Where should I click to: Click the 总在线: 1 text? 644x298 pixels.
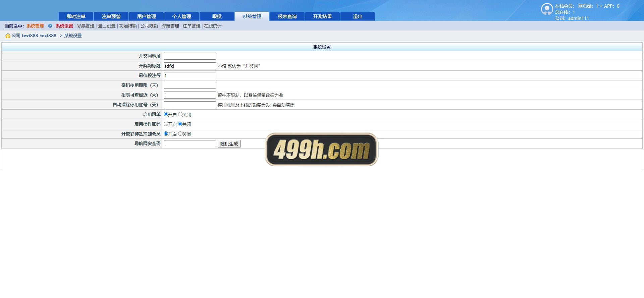click(565, 12)
